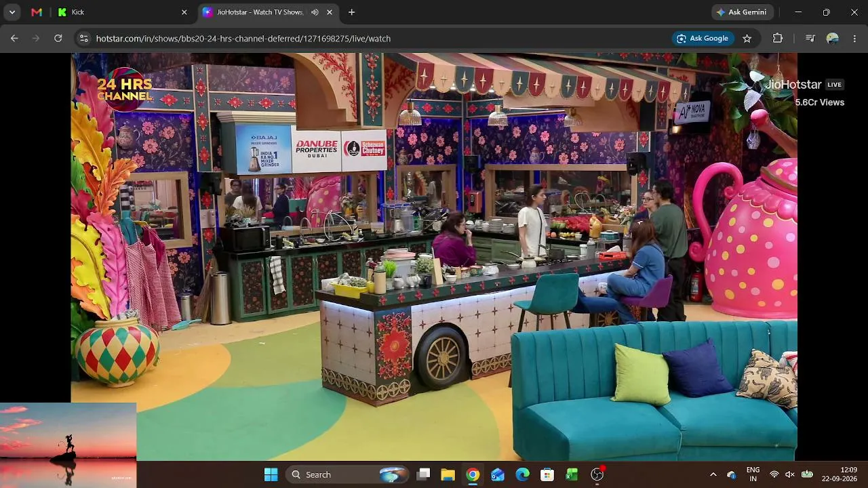The image size is (868, 488).
Task: Reload the Hotstar page
Action: coord(58,39)
